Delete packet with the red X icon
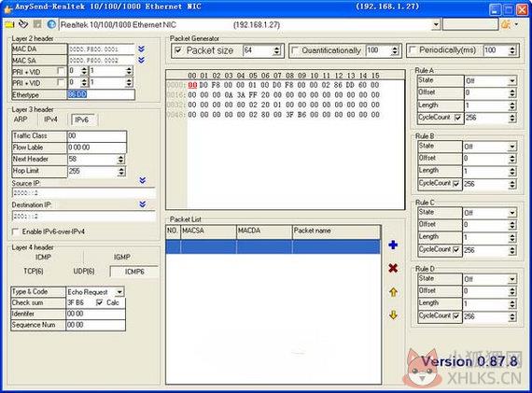The width and height of the screenshot is (532, 393). pyautogui.click(x=393, y=269)
